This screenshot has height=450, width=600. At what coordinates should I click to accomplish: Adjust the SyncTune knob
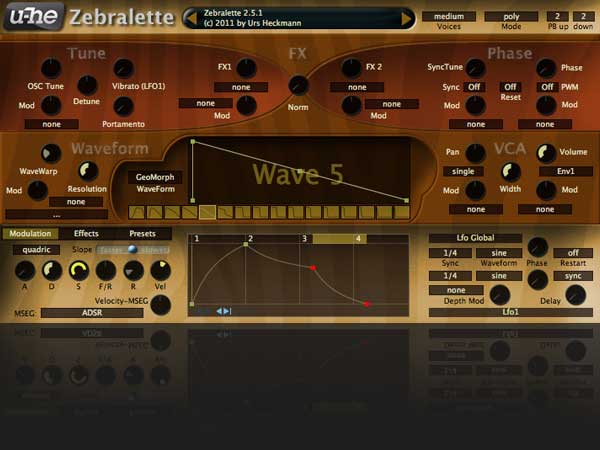475,68
